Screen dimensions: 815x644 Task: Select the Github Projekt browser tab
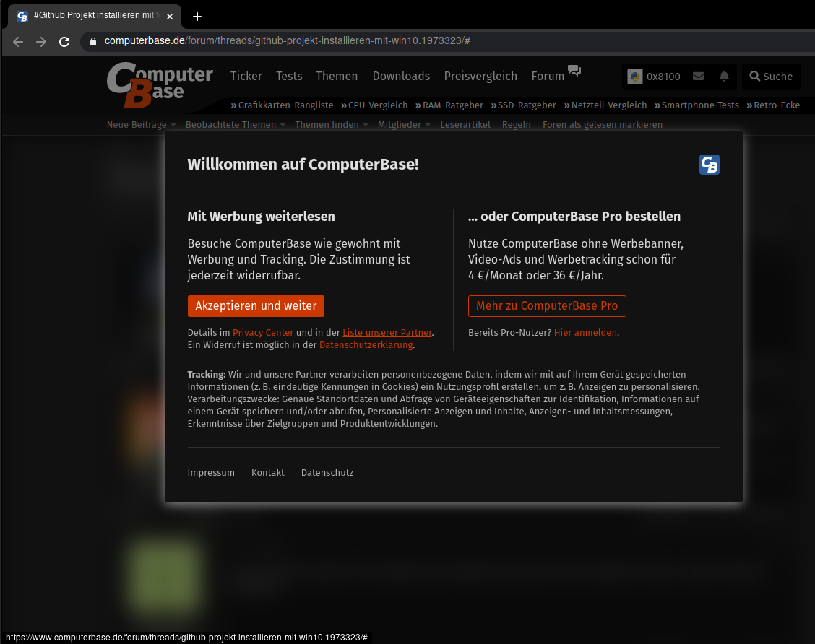[x=95, y=16]
